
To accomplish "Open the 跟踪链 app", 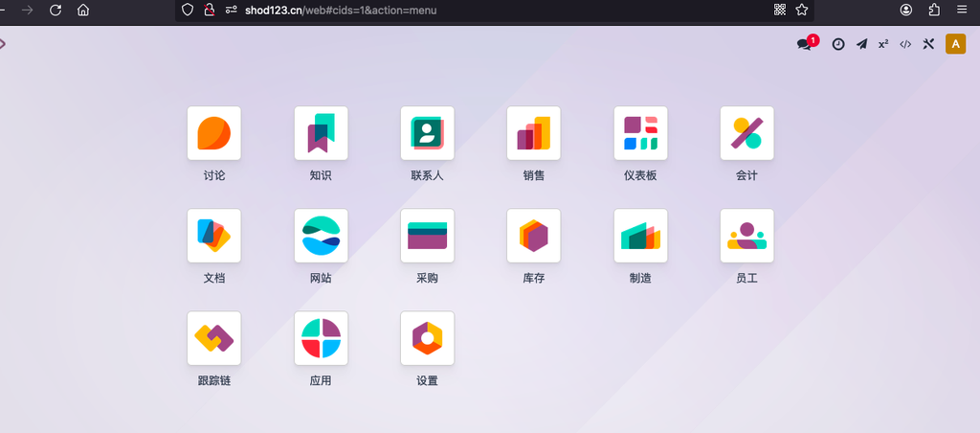I will click(x=213, y=338).
